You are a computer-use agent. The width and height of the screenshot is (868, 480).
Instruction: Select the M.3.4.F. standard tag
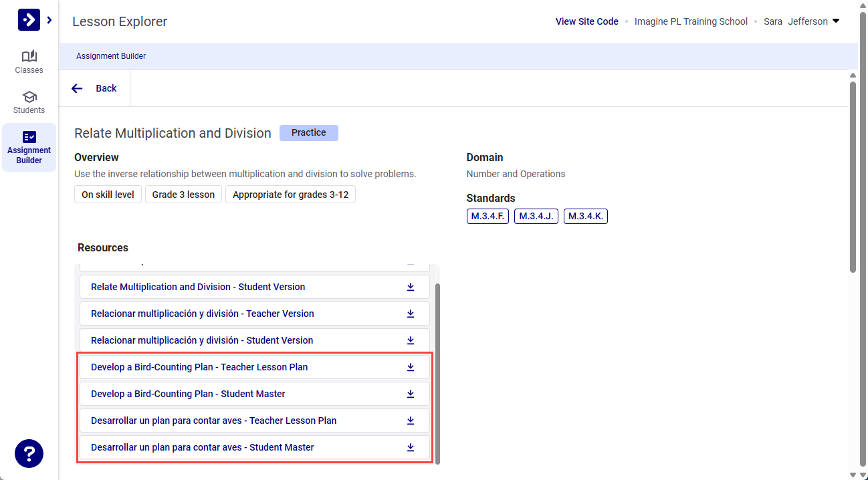487,216
